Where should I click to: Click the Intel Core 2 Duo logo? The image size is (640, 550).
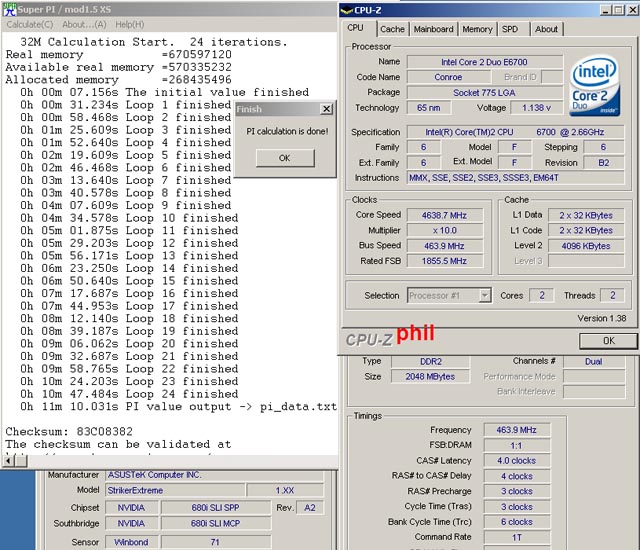coord(595,86)
